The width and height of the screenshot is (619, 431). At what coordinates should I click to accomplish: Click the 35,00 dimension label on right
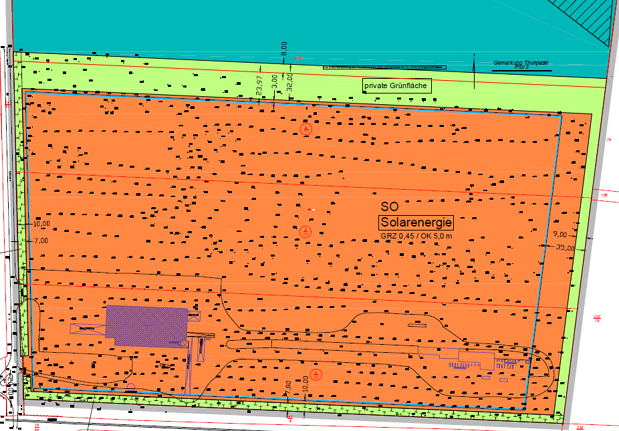click(x=566, y=247)
